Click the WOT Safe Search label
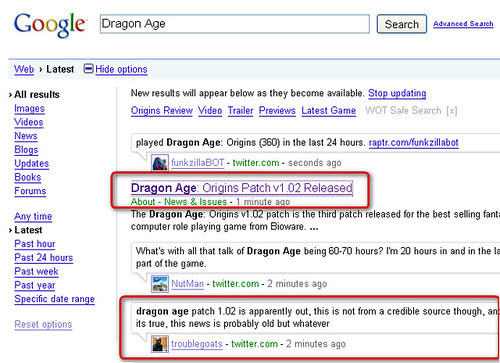Screen dimensions: 500x363 [x=403, y=111]
